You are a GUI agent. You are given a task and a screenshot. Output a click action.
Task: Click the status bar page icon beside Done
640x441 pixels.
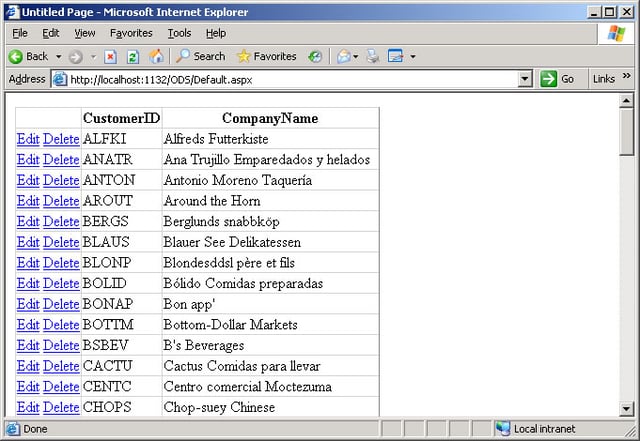pos(13,429)
